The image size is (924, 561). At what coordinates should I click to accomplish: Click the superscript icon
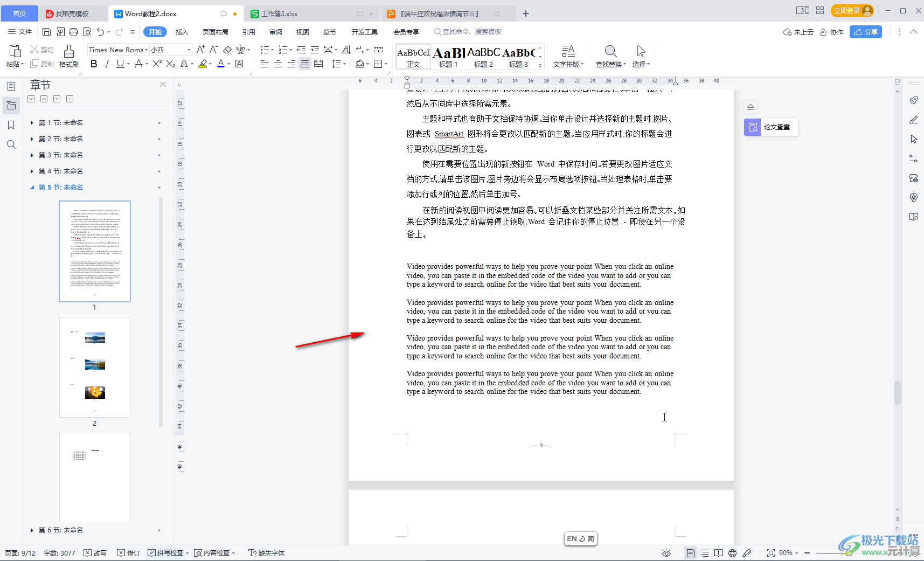pyautogui.click(x=157, y=64)
